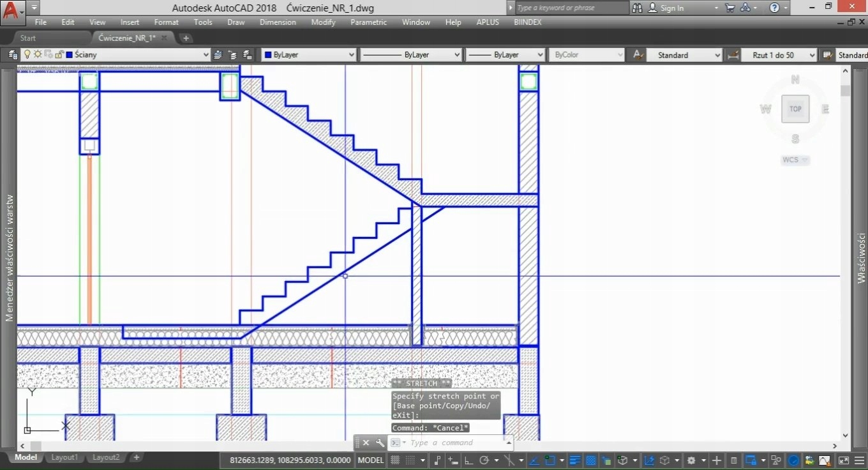Toggle lineweight display in status bar
Image resolution: width=868 pixels, height=470 pixels.
(575, 460)
